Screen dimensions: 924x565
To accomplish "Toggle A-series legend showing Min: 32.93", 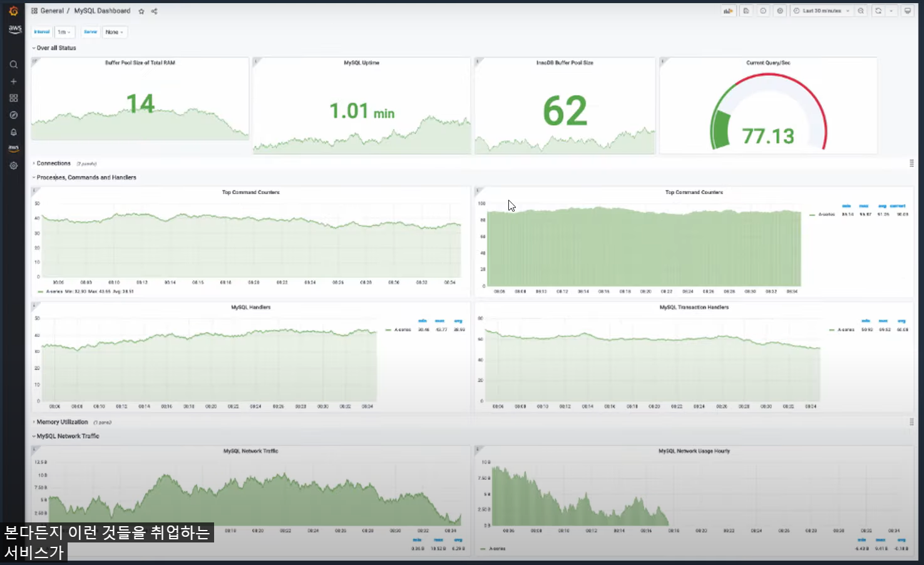I will click(54, 291).
